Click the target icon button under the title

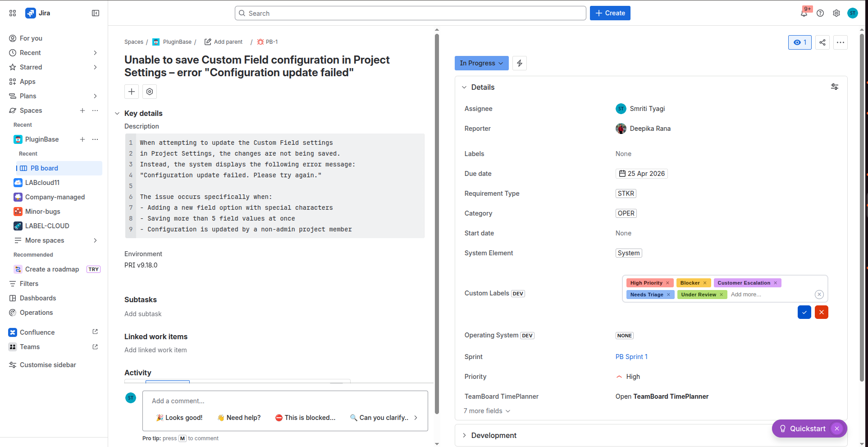point(150,92)
